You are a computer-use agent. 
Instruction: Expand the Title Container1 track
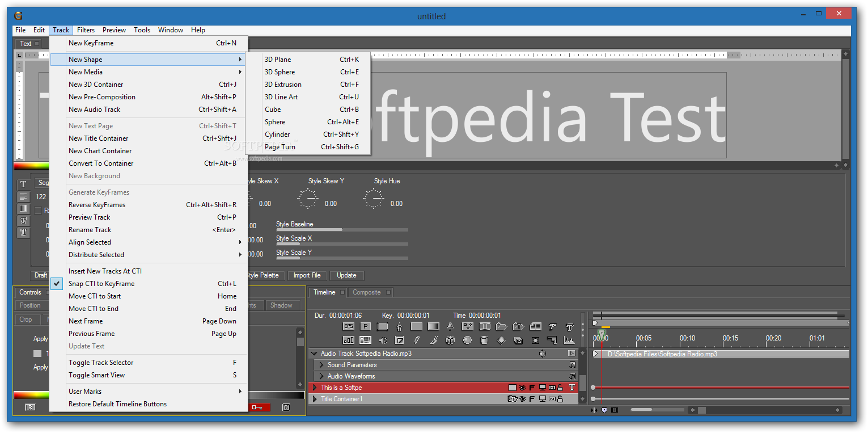click(x=315, y=399)
